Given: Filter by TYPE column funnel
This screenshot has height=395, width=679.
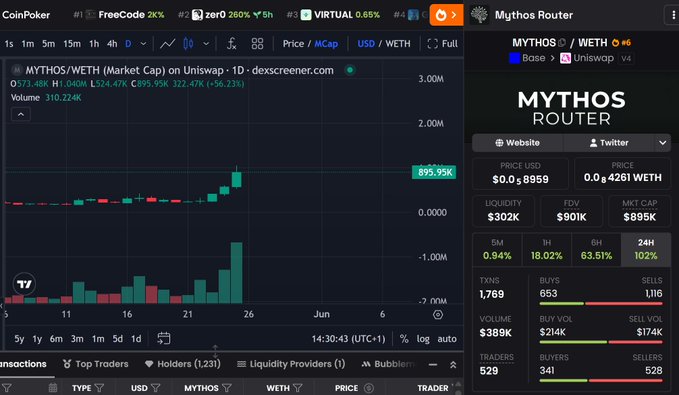Looking at the screenshot, I should pyautogui.click(x=99, y=388).
